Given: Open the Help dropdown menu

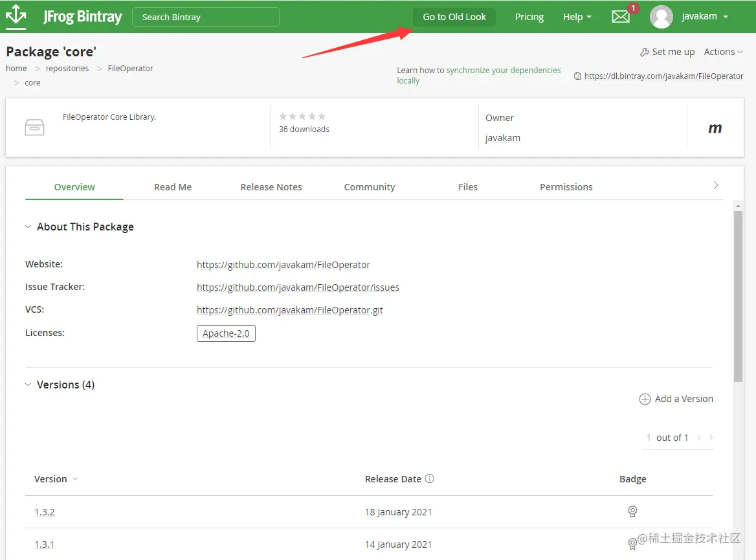Looking at the screenshot, I should click(577, 17).
